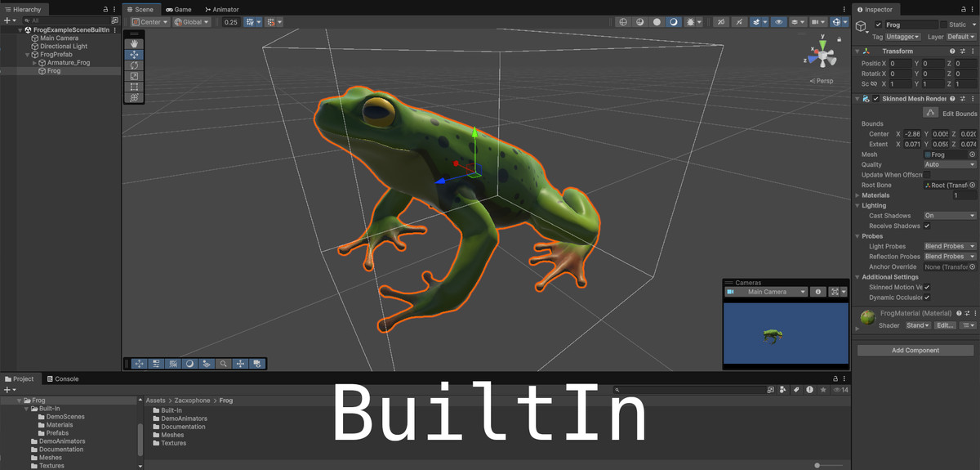Select the Move tool in scene toolbar
980x470 pixels.
point(134,55)
